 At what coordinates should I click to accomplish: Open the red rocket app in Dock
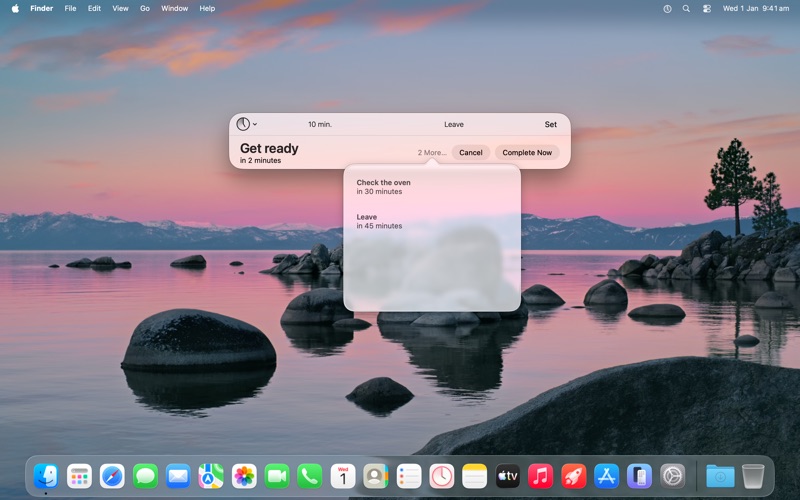tap(573, 476)
